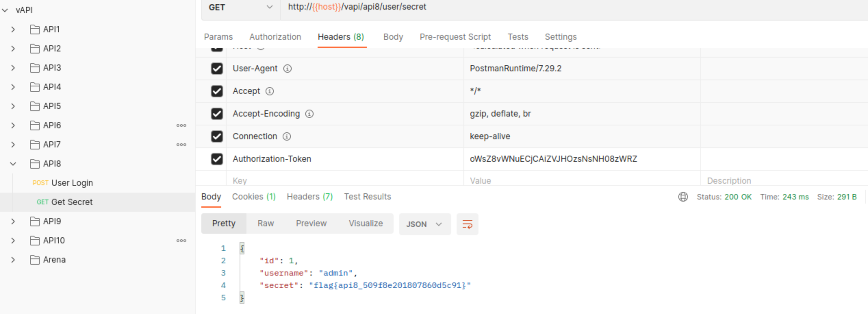Switch to the Authorization tab
868x314 pixels.
275,37
